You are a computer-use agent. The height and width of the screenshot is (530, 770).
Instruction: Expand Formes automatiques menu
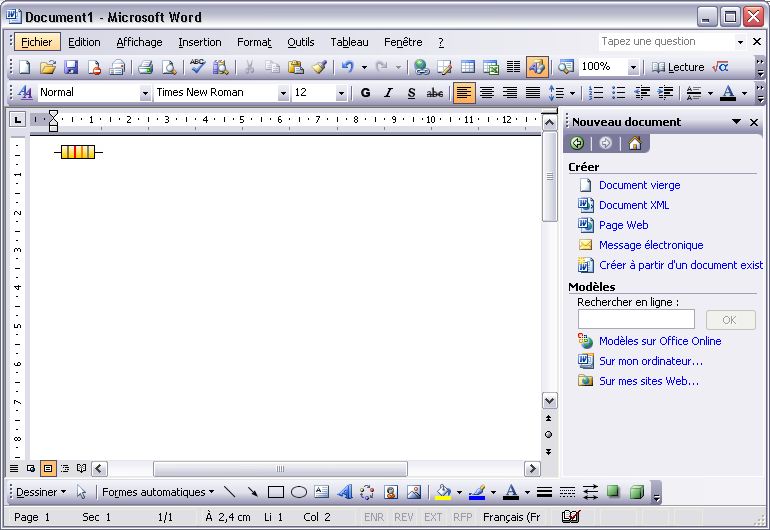pyautogui.click(x=158, y=492)
